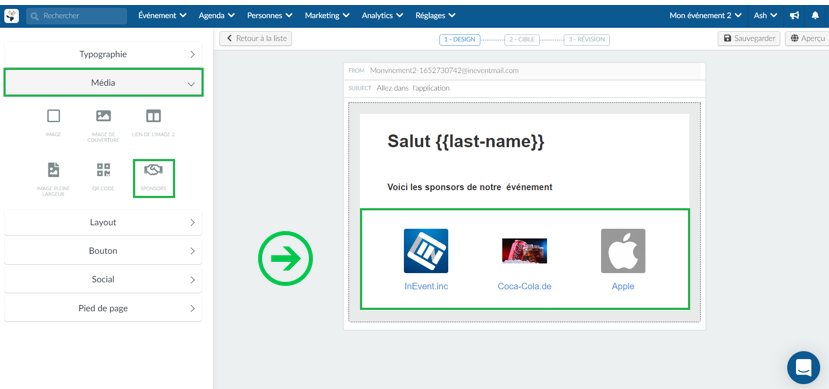The image size is (829, 389).
Task: Open the Coca-Cola.de link
Action: [x=524, y=286]
